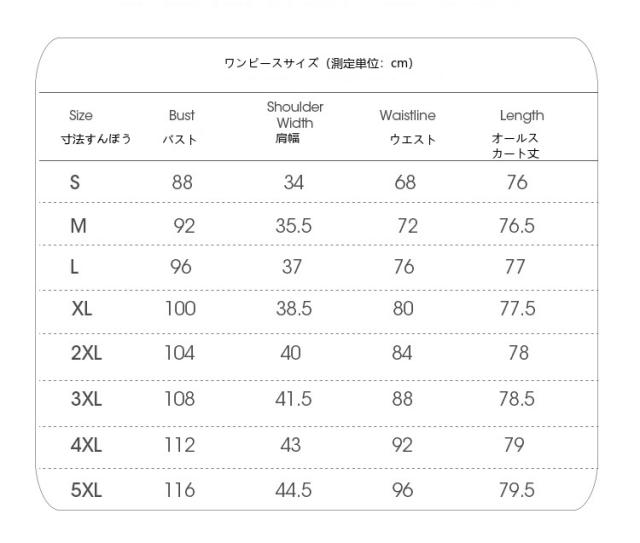Click the Waistline column header
The height and width of the screenshot is (543, 640).
click(x=407, y=117)
